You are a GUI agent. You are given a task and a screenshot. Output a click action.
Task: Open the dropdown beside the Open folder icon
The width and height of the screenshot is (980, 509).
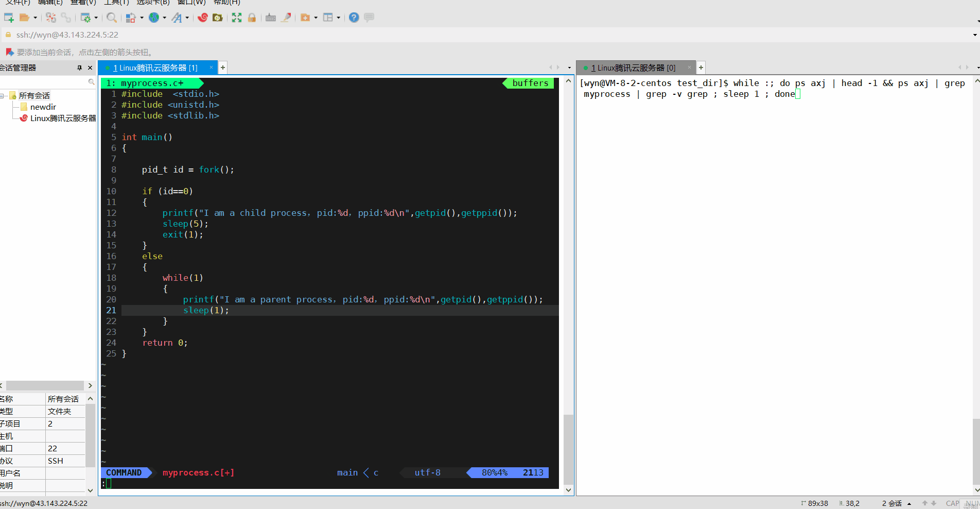35,18
